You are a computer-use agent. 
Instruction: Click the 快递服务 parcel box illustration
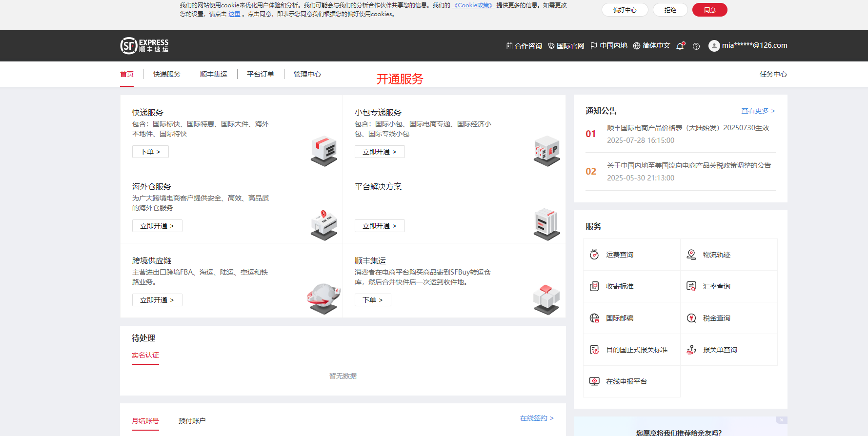324,151
